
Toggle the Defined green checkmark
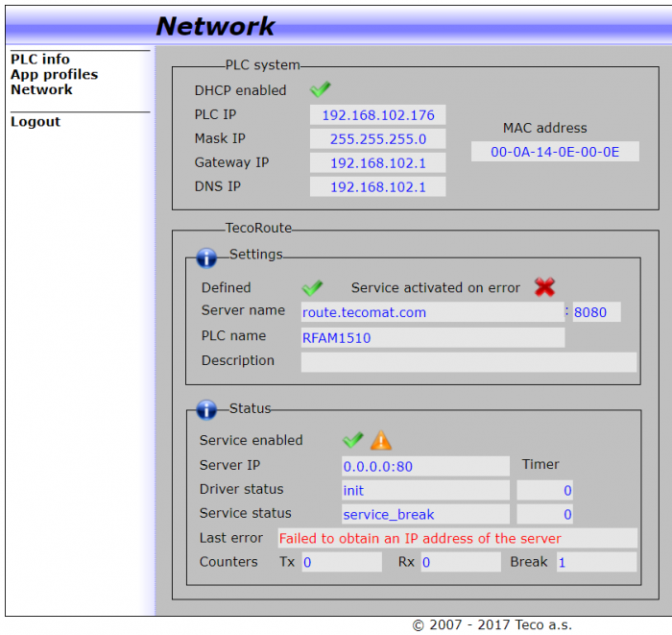(312, 287)
